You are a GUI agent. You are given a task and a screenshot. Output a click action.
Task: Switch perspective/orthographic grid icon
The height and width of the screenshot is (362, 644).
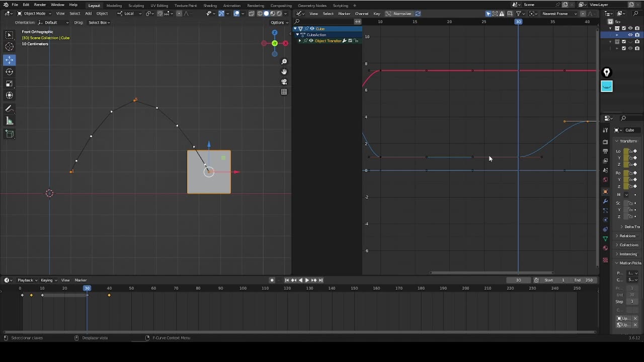[284, 92]
